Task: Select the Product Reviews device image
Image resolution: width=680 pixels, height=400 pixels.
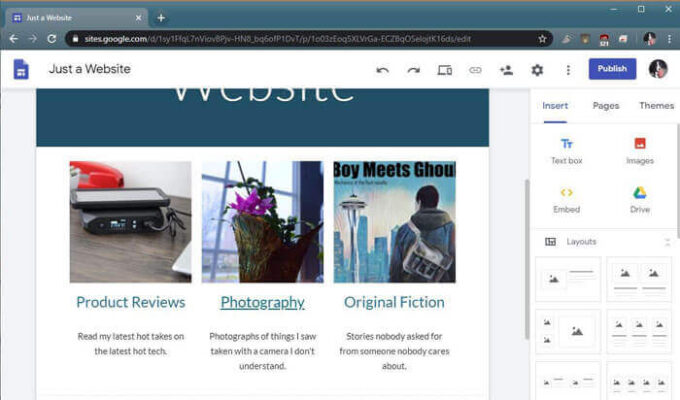Action: pyautogui.click(x=131, y=222)
